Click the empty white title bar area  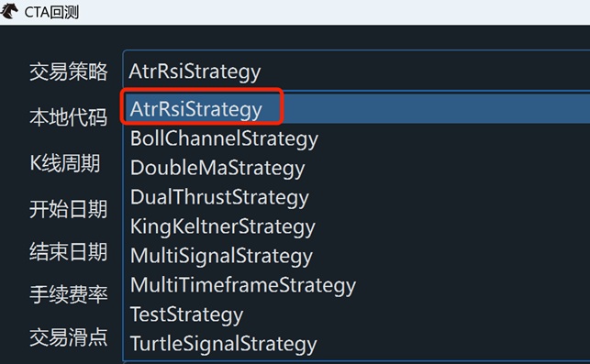[x=335, y=12]
